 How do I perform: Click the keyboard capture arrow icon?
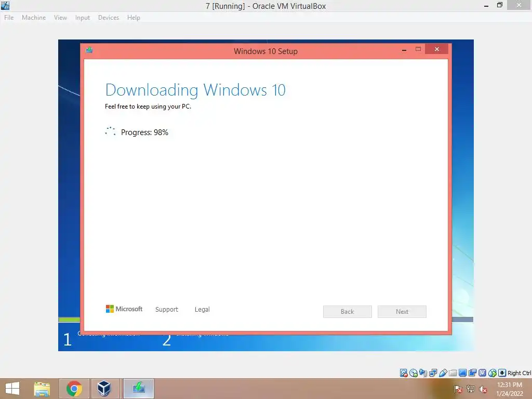[502, 373]
